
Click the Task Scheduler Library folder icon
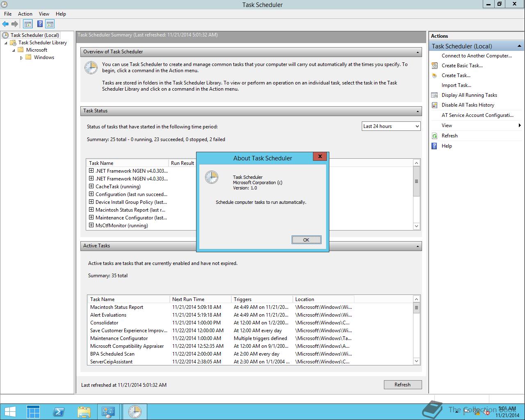tap(13, 43)
